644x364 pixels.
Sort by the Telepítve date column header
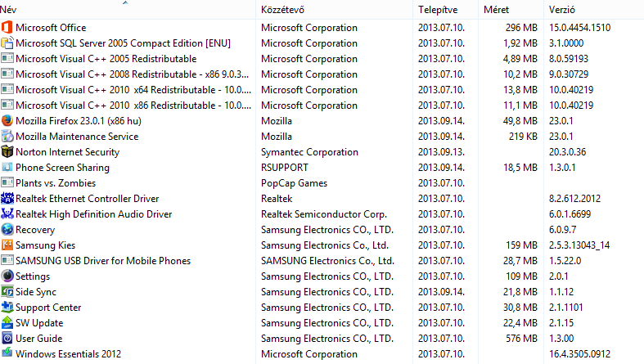[445, 10]
